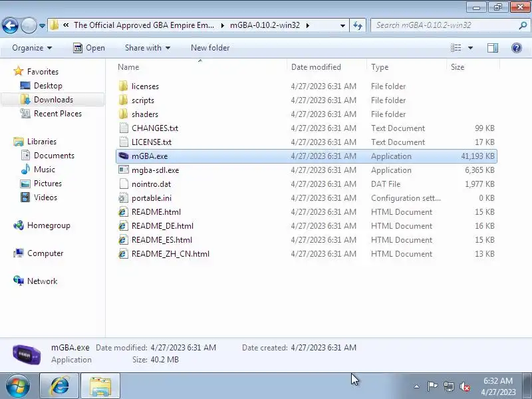Expand the view options dropdown arrow

point(470,48)
